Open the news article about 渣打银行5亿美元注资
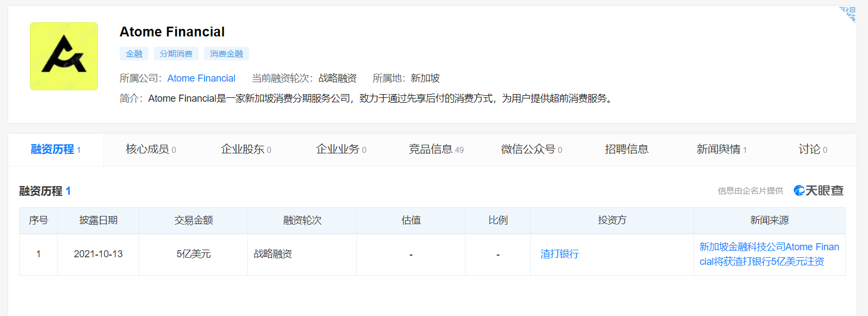Viewport: 868px width, 316px height. pyautogui.click(x=769, y=254)
